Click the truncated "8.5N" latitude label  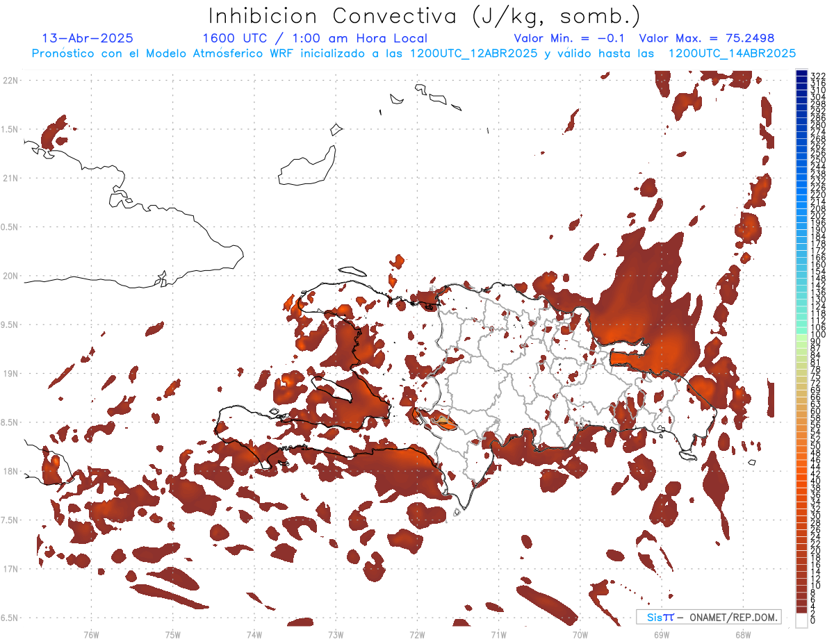pos(10,422)
